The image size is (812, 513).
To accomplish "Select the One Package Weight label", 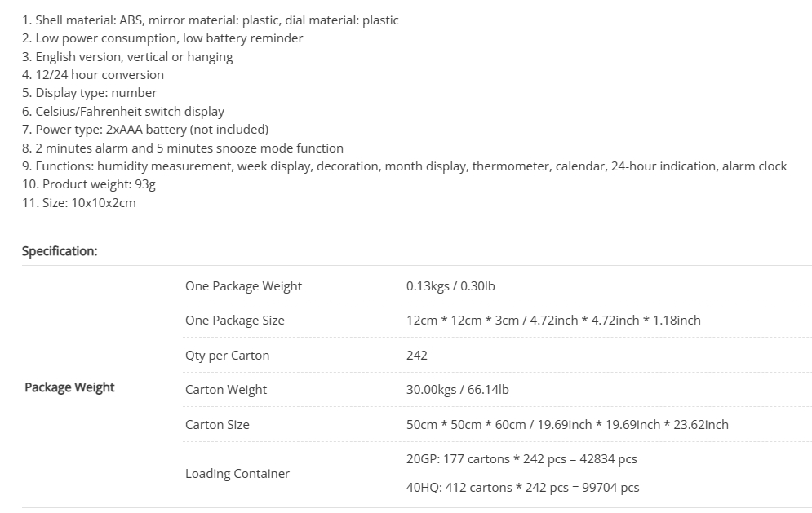I will tap(243, 286).
